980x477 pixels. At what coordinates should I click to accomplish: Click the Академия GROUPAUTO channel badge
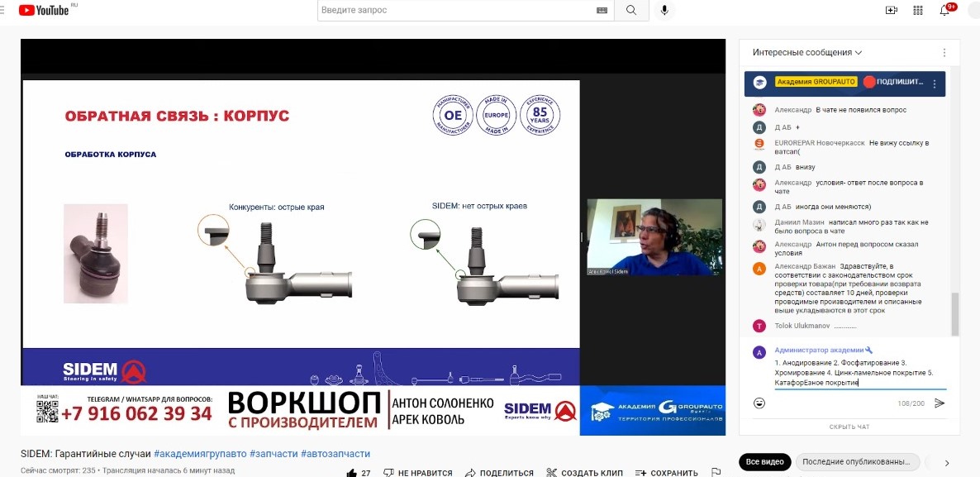[816, 82]
